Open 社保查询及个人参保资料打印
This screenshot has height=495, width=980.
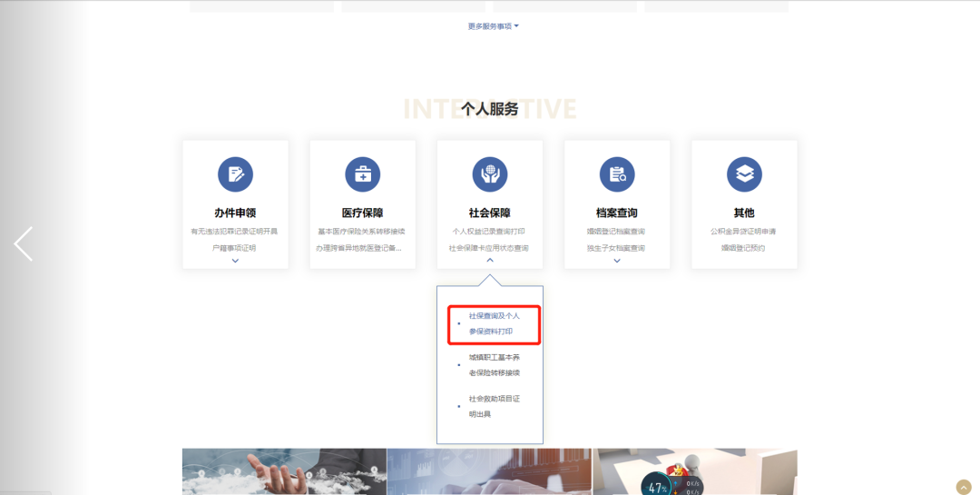tap(494, 323)
